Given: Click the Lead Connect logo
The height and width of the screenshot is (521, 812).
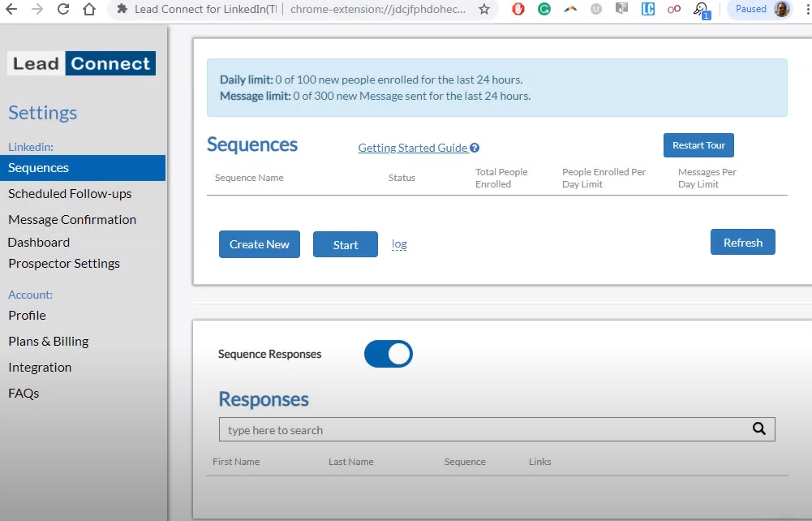Looking at the screenshot, I should 82,63.
